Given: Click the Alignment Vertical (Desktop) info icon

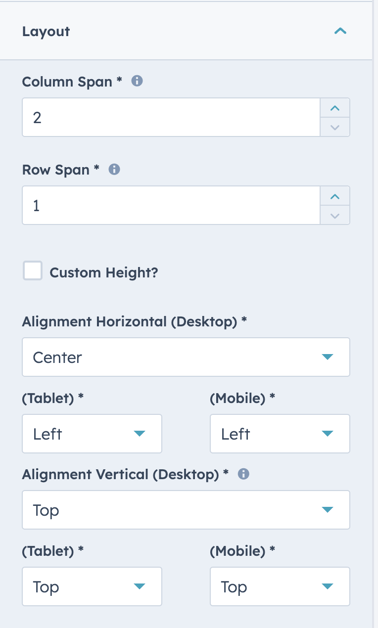Looking at the screenshot, I should point(243,474).
